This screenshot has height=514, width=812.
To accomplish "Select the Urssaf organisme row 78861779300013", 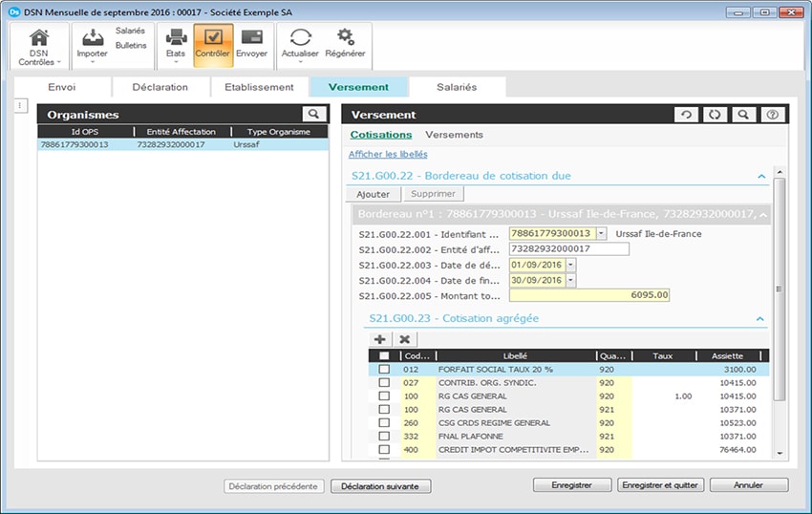I will [183, 144].
